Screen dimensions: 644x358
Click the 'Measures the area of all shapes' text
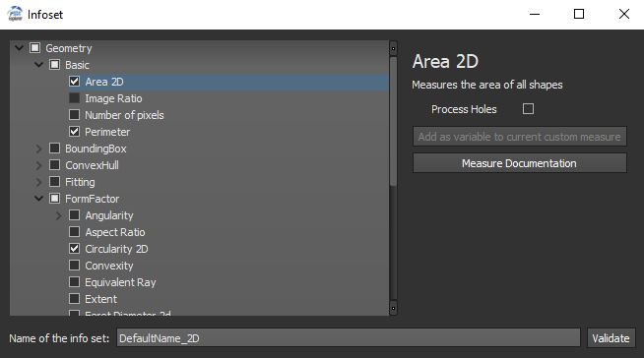tap(487, 85)
